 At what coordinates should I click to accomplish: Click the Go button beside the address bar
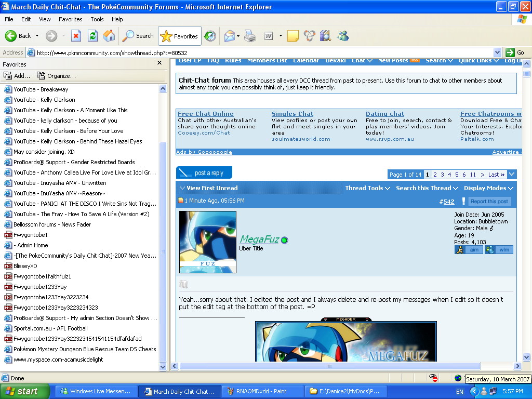pyautogui.click(x=515, y=52)
